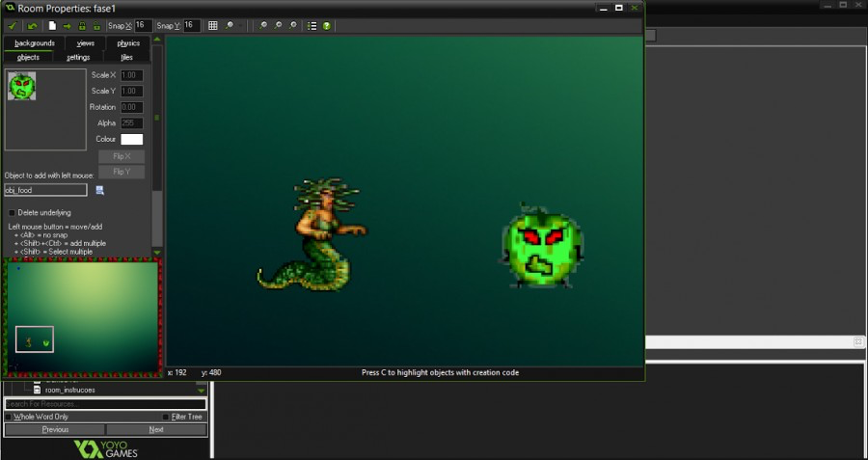Click the closed padlock lock-instances icon
The image size is (868, 460).
point(82,25)
